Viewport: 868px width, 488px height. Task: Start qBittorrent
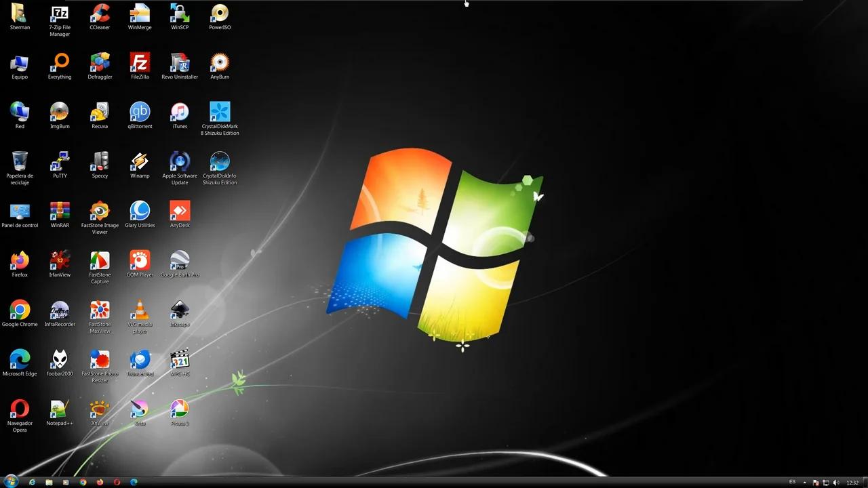[140, 111]
